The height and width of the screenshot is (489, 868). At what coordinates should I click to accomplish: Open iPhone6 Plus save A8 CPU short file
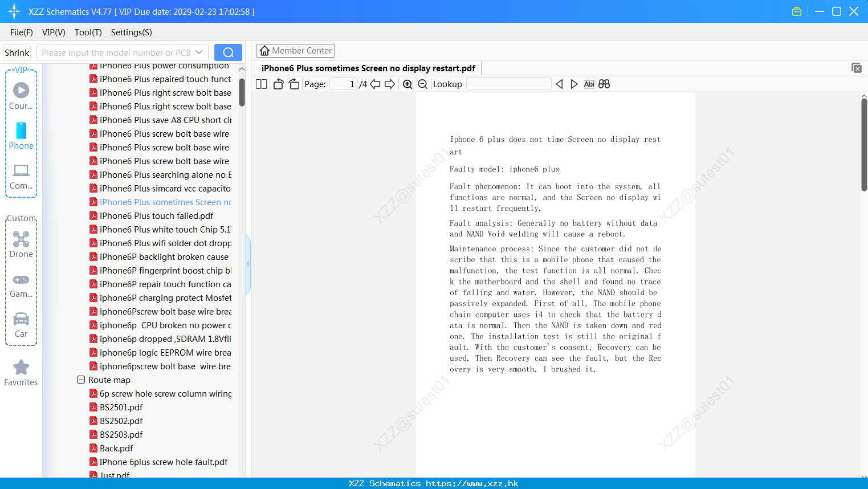(x=161, y=120)
